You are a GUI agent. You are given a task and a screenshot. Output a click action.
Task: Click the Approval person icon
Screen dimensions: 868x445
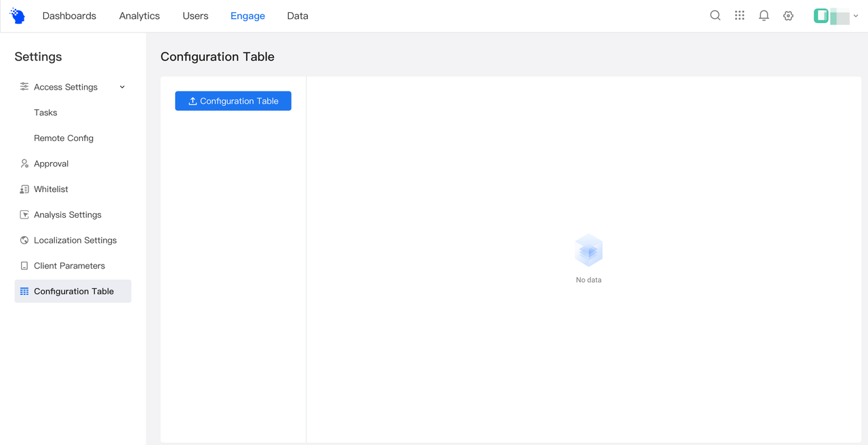(x=24, y=163)
